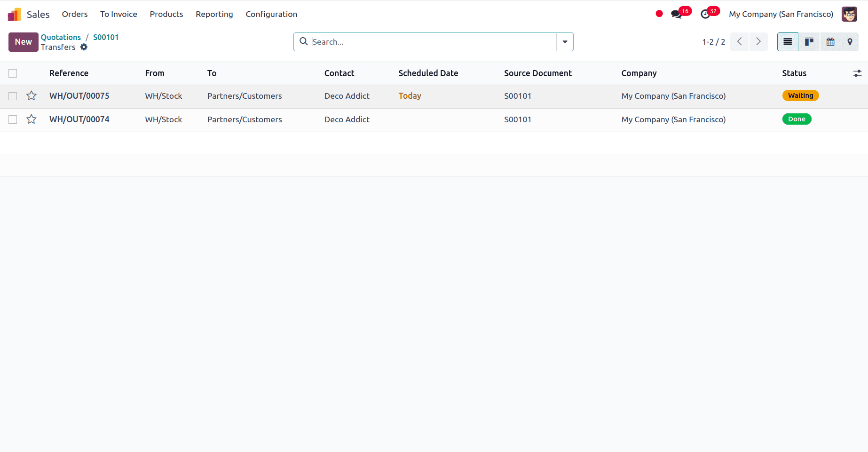
Task: Go to the next page arrow
Action: (x=758, y=42)
